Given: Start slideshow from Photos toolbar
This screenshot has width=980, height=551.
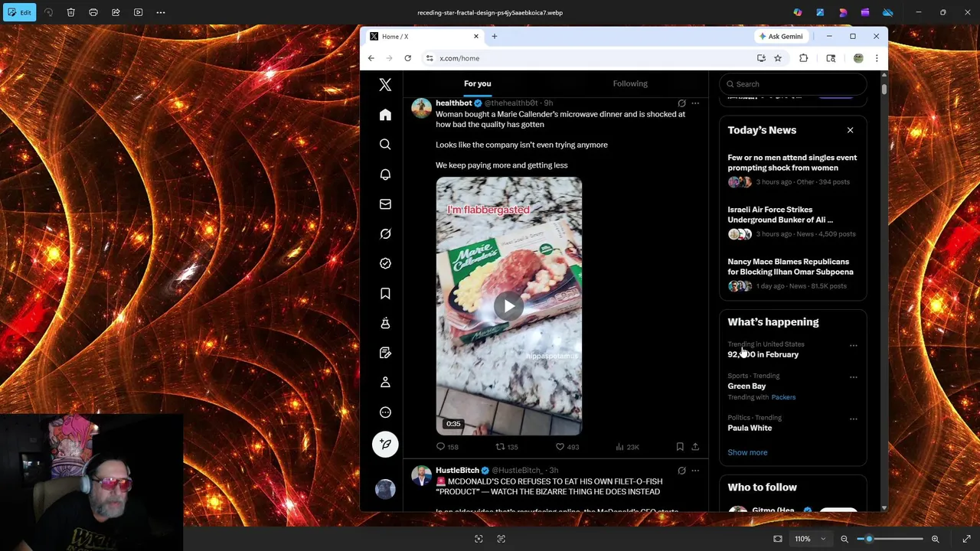Looking at the screenshot, I should [138, 12].
